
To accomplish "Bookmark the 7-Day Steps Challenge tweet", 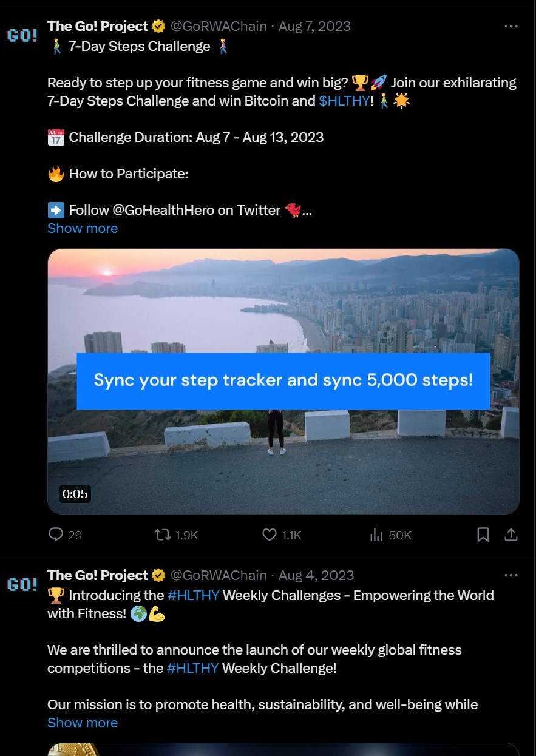I will pos(483,535).
